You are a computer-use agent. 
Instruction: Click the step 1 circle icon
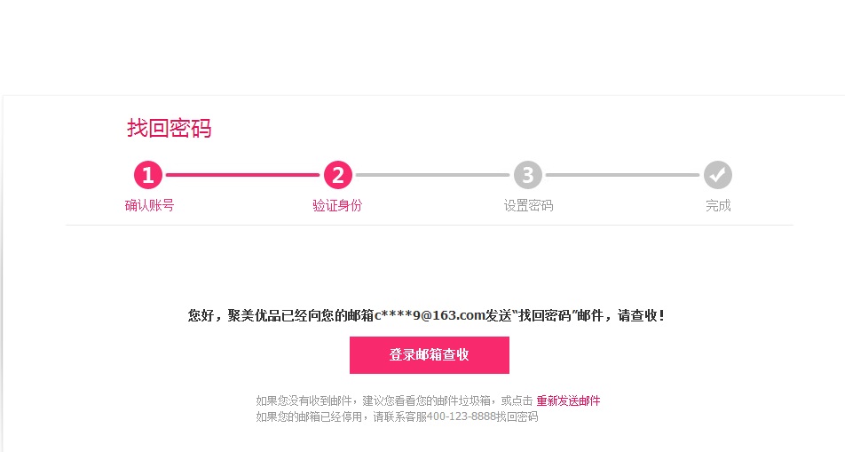[x=148, y=175]
